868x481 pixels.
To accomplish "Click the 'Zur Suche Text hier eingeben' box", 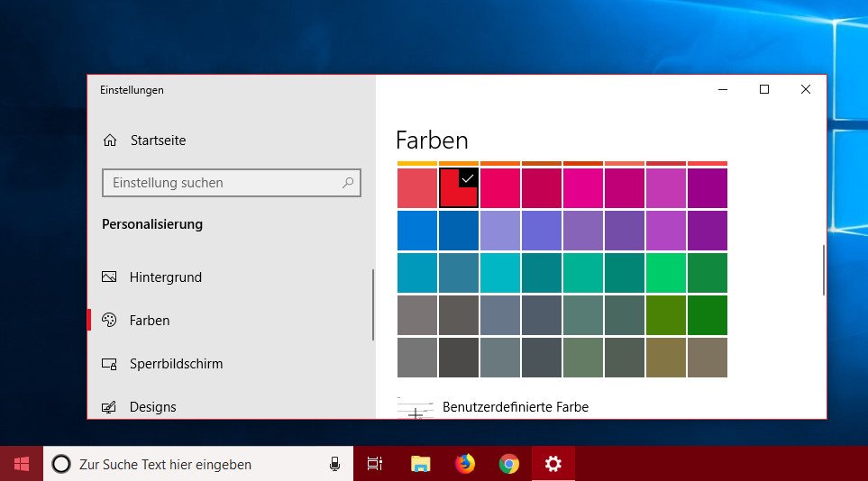I will (x=198, y=464).
